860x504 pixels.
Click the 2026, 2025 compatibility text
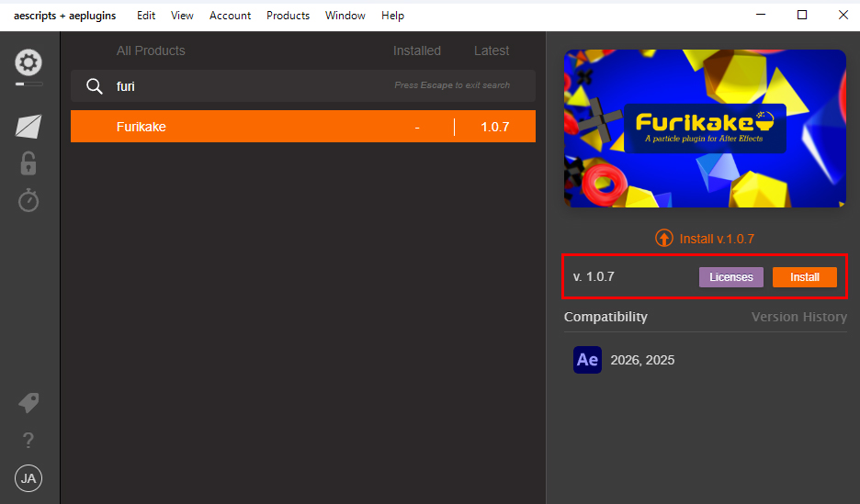pos(642,360)
